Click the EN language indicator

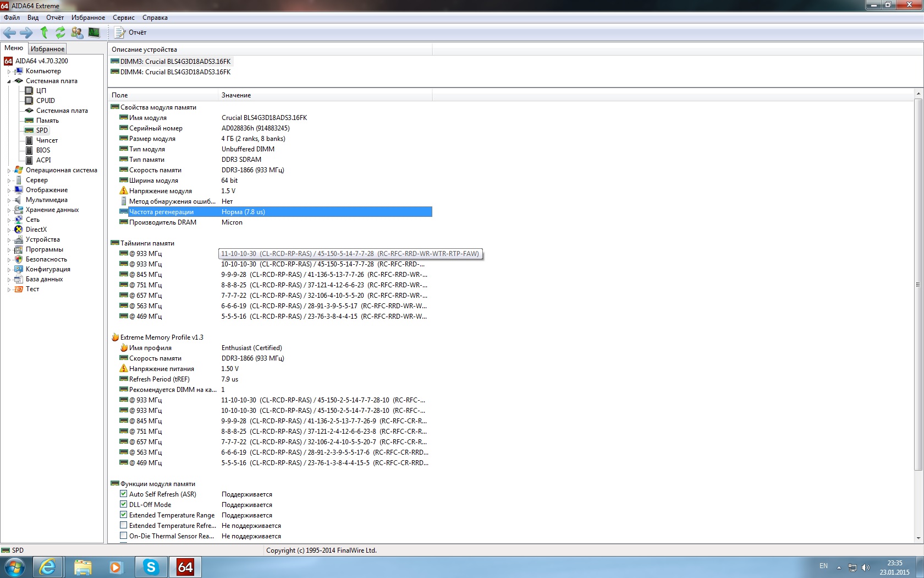[x=823, y=566]
